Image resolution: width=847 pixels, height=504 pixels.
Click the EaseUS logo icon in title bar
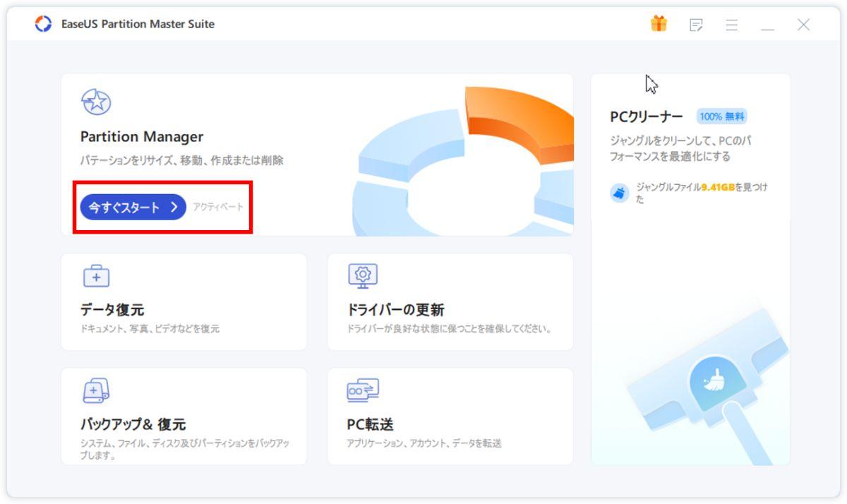(43, 24)
